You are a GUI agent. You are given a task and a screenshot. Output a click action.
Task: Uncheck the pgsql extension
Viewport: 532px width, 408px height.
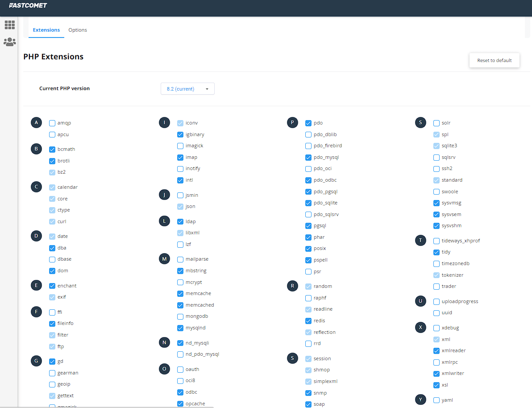[x=308, y=226]
